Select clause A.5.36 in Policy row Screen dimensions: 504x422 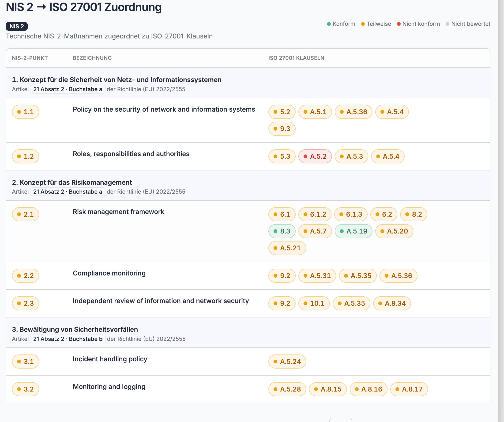354,112
